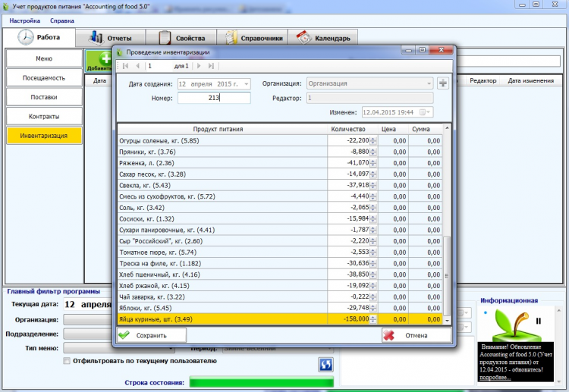This screenshot has width=569, height=392.
Task: Go to first record in navigator
Action: (125, 66)
